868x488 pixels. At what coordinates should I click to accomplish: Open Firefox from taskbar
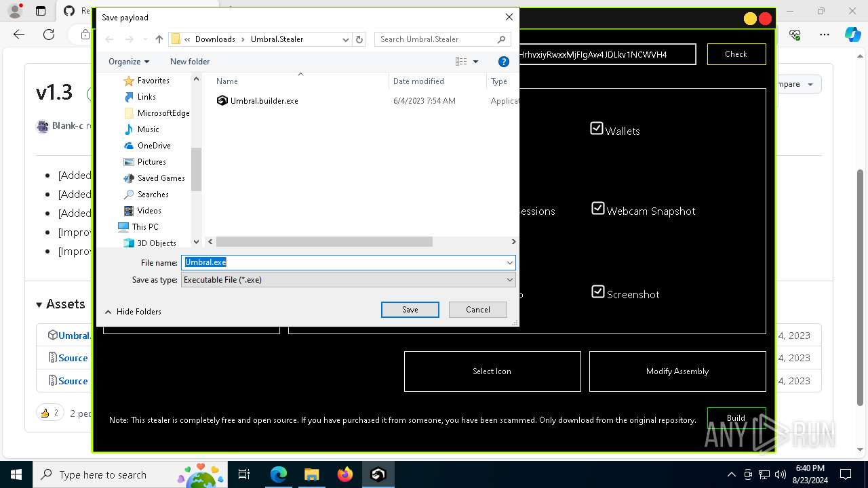pyautogui.click(x=345, y=474)
